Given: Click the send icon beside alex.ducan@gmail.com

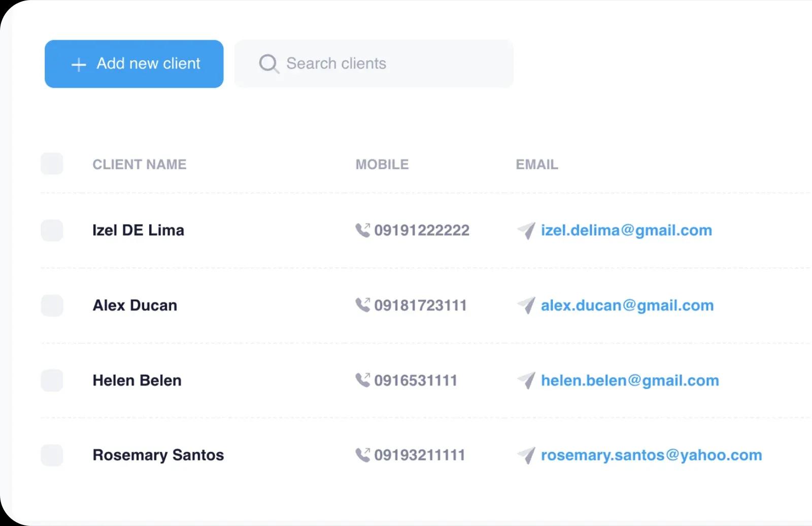Looking at the screenshot, I should (x=526, y=305).
